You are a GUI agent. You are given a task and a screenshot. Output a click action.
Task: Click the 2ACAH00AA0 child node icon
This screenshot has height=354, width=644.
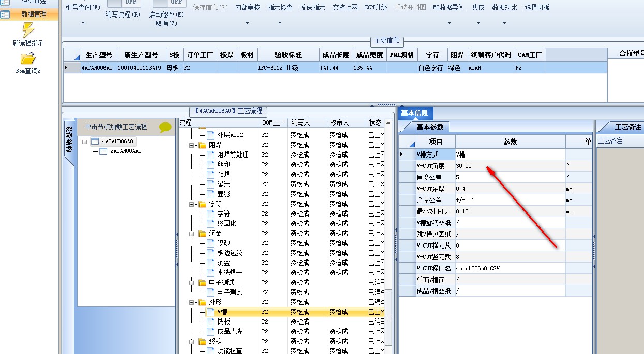103,151
